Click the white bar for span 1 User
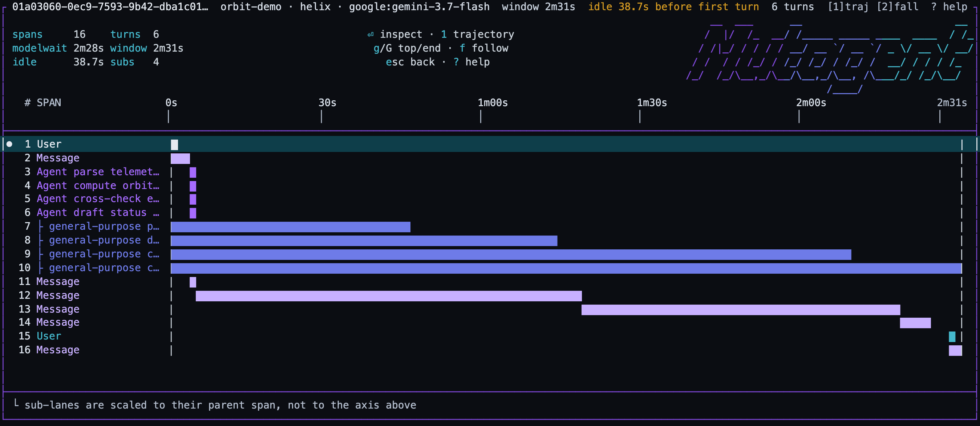Image resolution: width=980 pixels, height=426 pixels. (174, 145)
